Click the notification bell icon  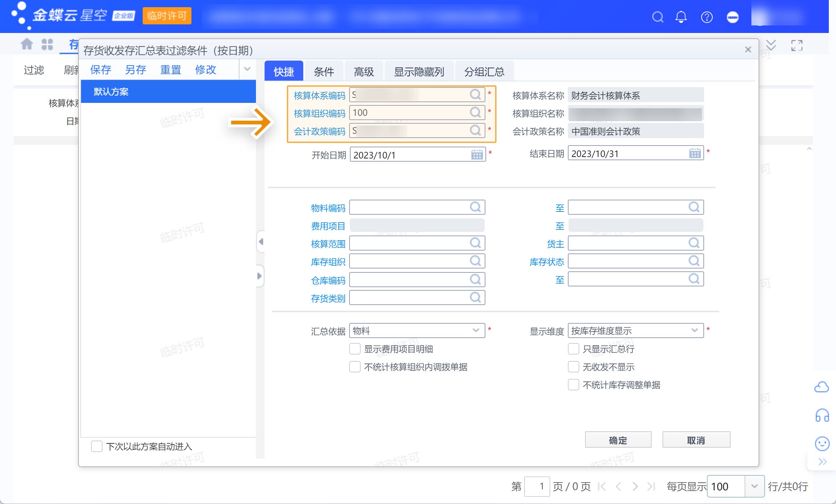click(x=681, y=17)
